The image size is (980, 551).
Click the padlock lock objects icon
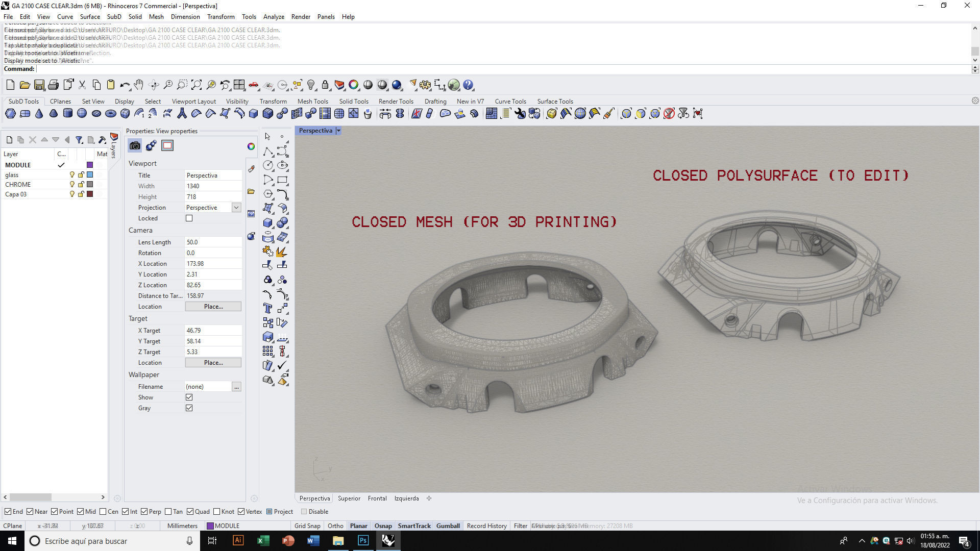pyautogui.click(x=325, y=85)
